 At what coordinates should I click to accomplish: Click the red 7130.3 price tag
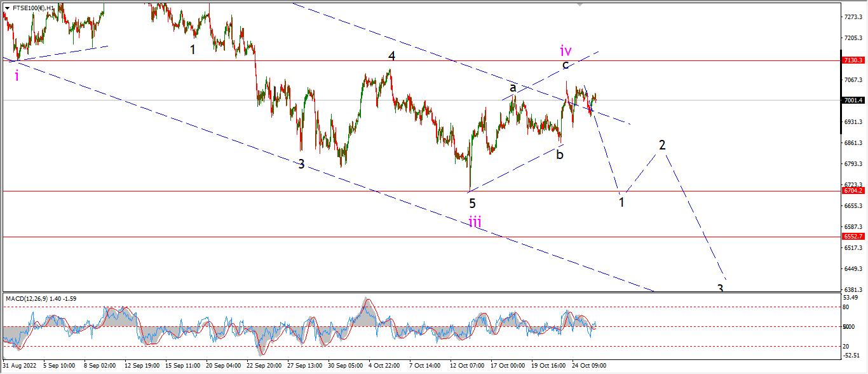853,60
